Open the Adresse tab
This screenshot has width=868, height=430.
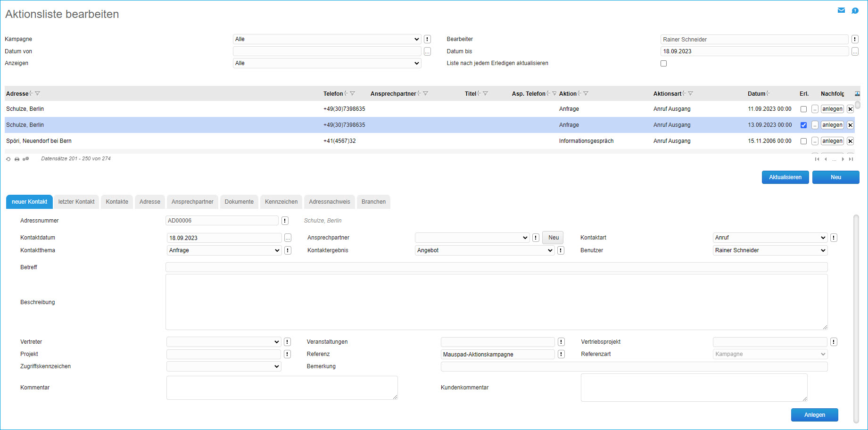pyautogui.click(x=150, y=202)
